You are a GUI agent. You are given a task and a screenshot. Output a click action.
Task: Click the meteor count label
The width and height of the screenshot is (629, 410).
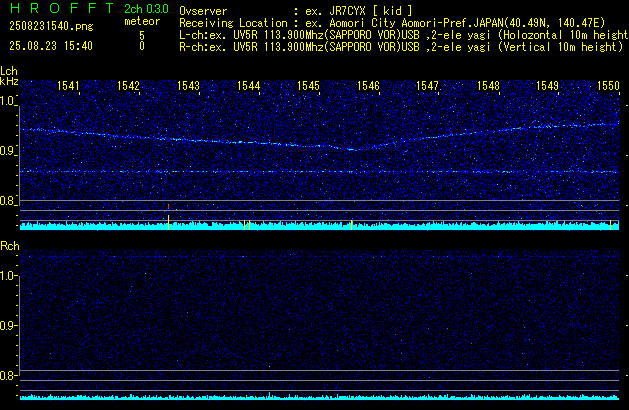pos(142,21)
